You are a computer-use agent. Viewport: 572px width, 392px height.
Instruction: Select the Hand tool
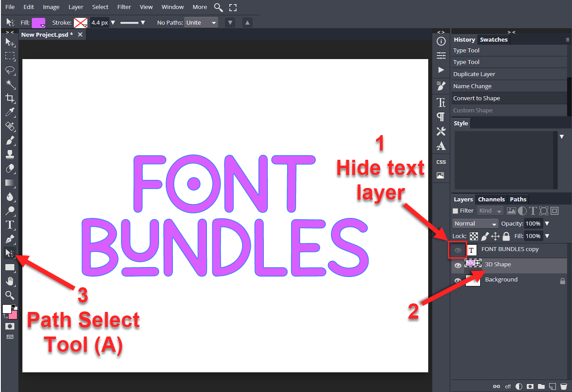pos(9,281)
